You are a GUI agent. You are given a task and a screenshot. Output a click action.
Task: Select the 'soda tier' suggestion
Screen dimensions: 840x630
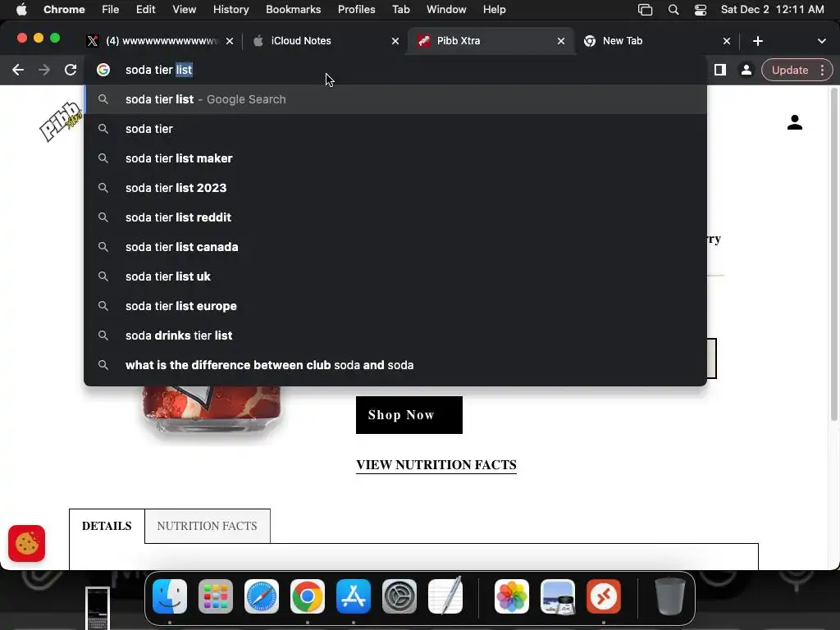click(x=395, y=129)
